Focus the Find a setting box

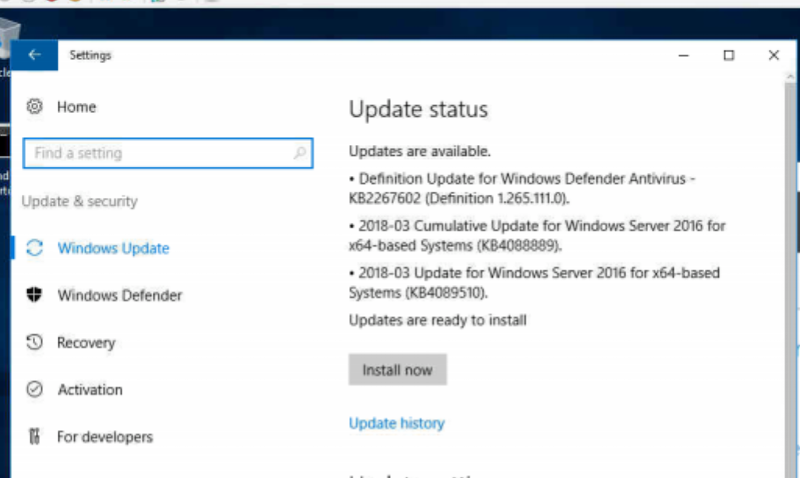pyautogui.click(x=168, y=153)
